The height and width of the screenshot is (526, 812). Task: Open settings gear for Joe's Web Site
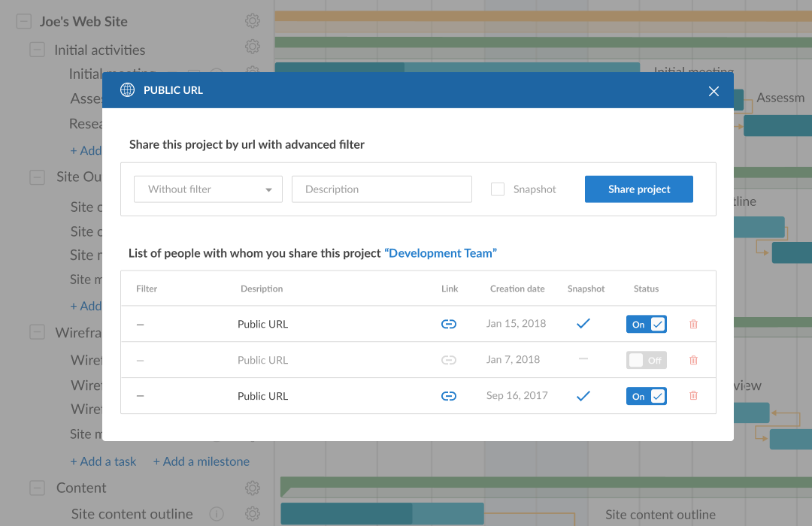click(x=253, y=21)
